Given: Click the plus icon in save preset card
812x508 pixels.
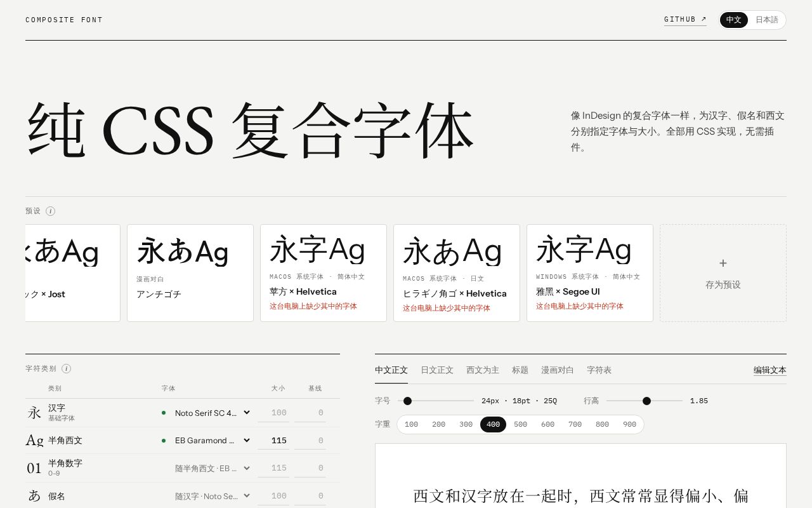Looking at the screenshot, I should tap(723, 263).
